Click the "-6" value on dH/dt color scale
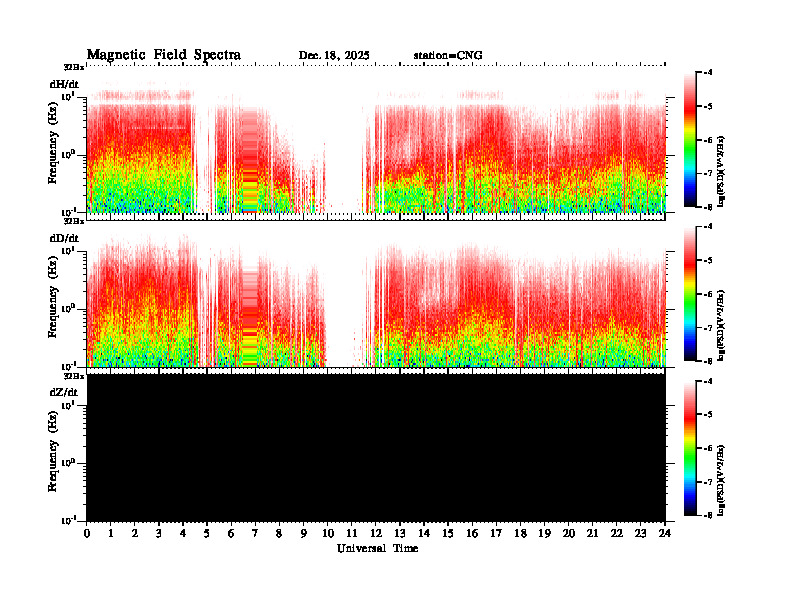Screen dimensions: 792x612 [709, 140]
